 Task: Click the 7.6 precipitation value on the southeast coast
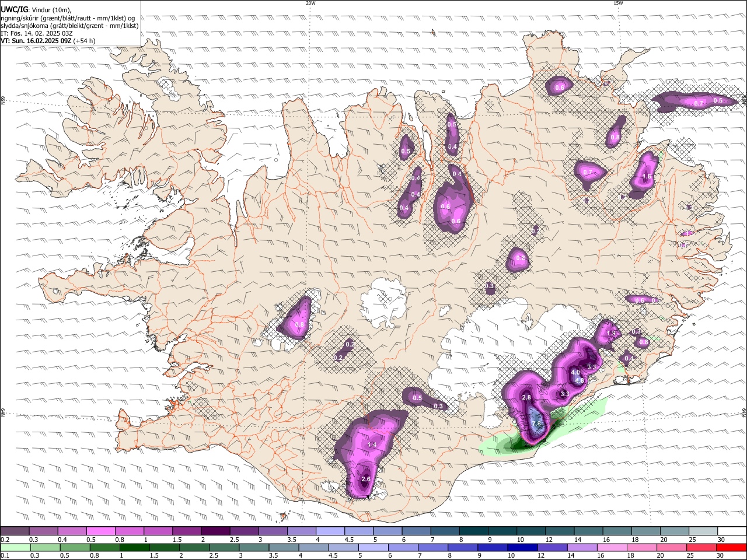click(537, 423)
